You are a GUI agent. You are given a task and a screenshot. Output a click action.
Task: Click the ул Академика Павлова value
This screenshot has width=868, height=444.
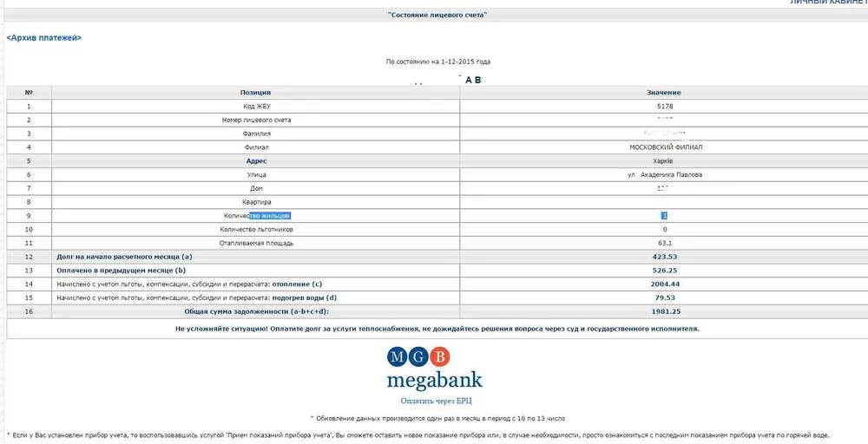(664, 174)
